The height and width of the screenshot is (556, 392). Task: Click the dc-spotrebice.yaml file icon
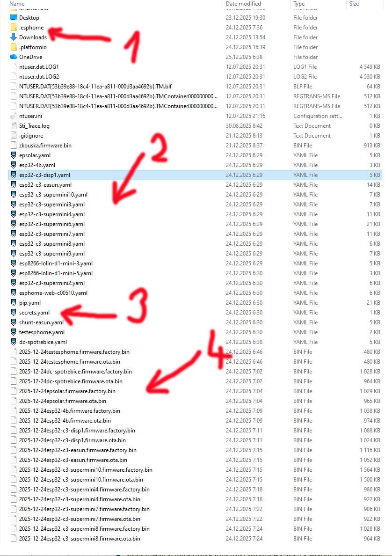(x=14, y=342)
